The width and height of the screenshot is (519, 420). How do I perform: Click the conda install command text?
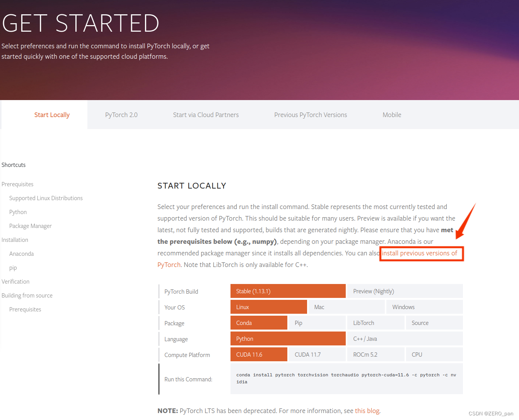coord(346,378)
